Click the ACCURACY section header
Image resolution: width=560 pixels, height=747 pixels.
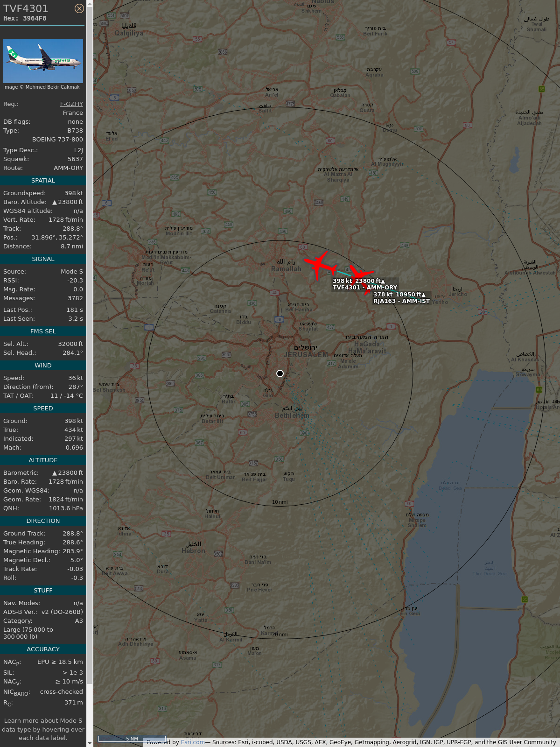coord(43,649)
